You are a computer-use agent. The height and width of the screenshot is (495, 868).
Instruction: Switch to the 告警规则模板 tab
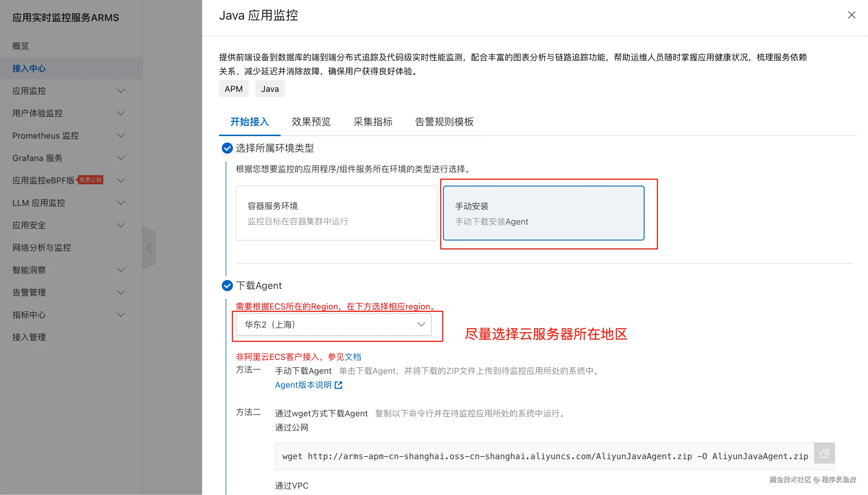(444, 122)
